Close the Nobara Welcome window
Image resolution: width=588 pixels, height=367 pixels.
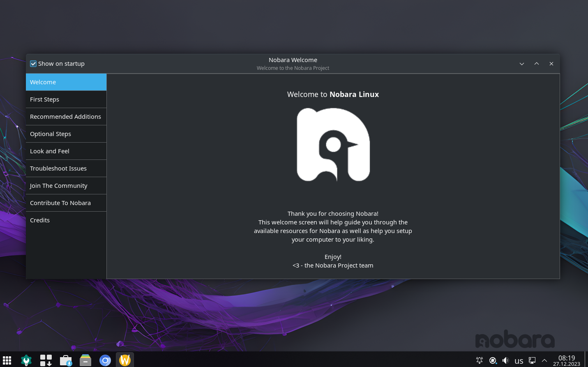(x=551, y=64)
